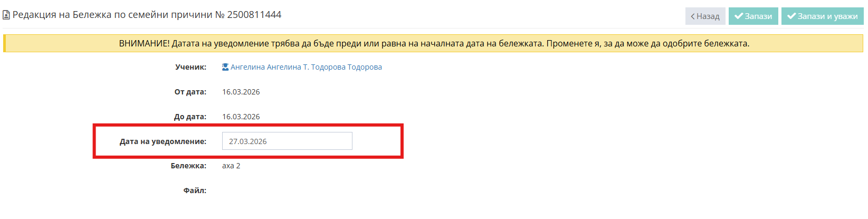Image resolution: width=868 pixels, height=219 pixels.
Task: Click the student icon before Ангелина's name
Action: tap(225, 67)
